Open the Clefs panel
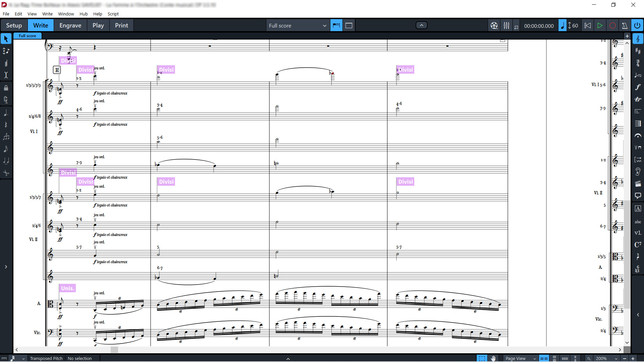 click(x=638, y=39)
